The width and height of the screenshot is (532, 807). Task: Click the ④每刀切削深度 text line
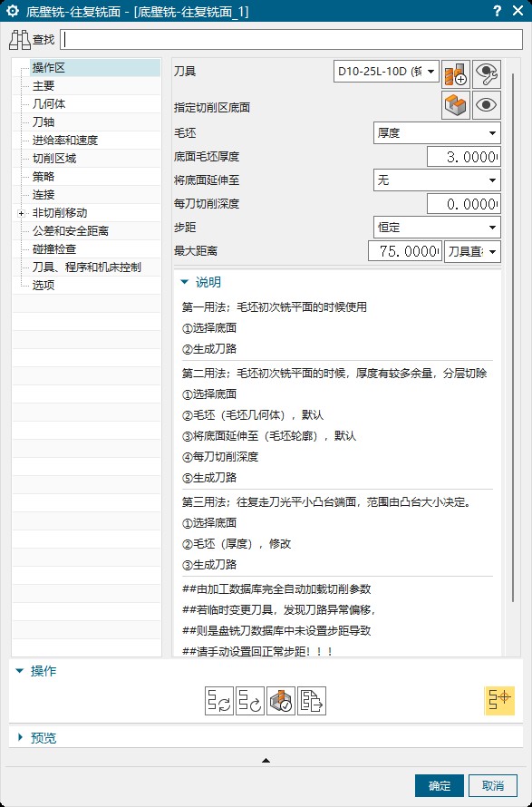click(x=220, y=456)
